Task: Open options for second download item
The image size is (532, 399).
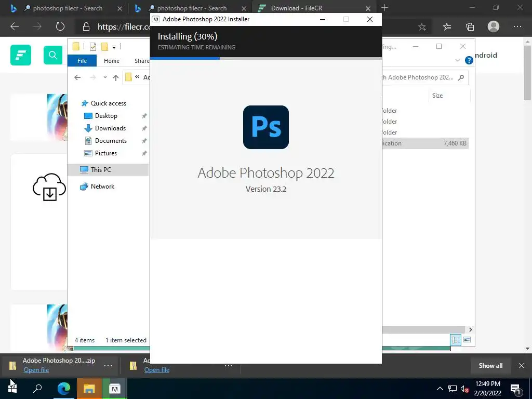Action: click(229, 365)
